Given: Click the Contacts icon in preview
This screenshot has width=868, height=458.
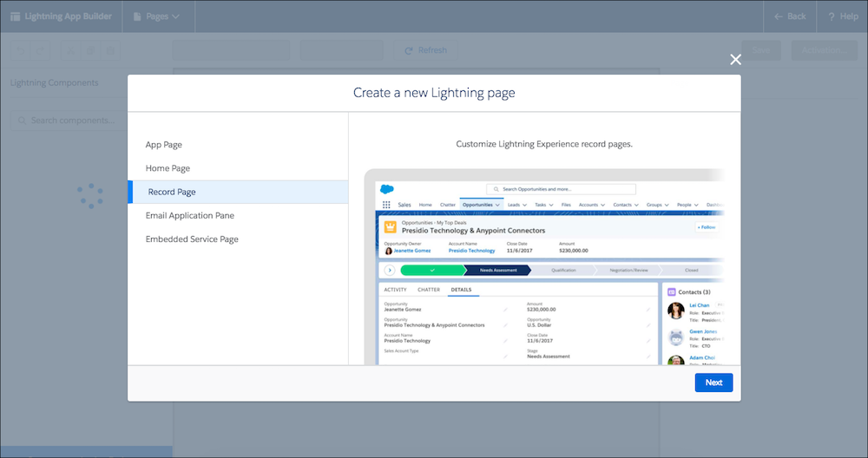Looking at the screenshot, I should [672, 292].
